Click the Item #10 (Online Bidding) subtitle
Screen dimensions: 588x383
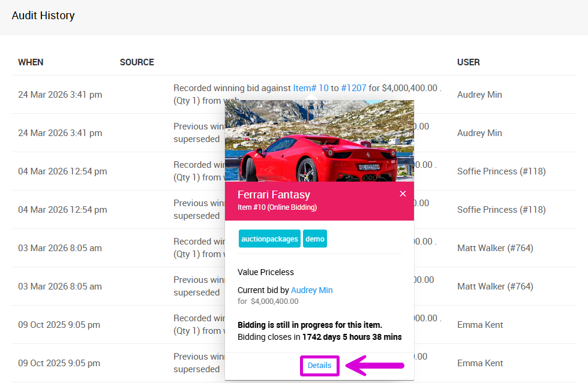277,207
